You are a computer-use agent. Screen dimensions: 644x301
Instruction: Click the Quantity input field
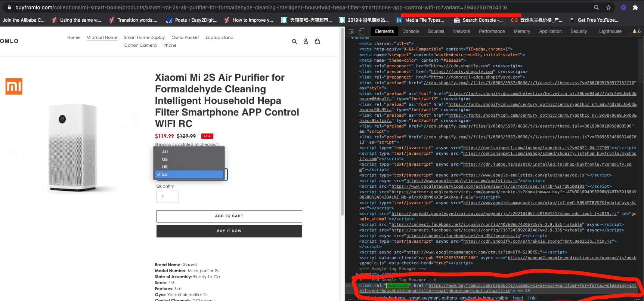coord(168,197)
